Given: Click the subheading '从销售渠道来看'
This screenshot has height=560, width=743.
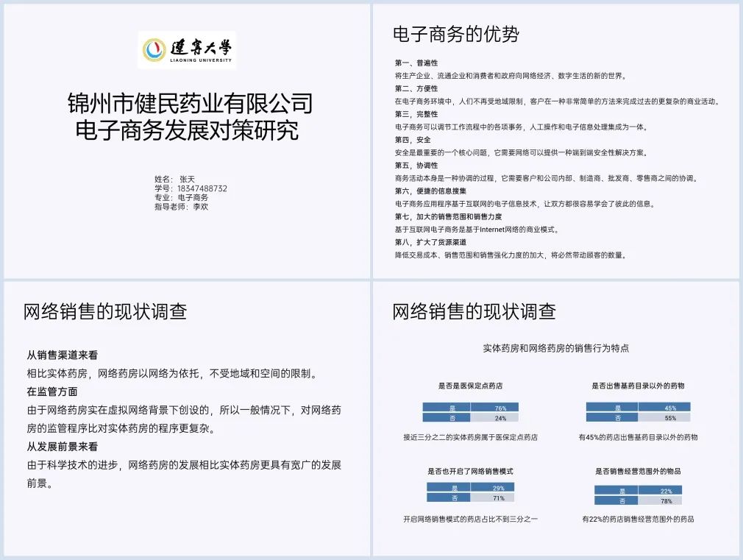Looking at the screenshot, I should tap(62, 355).
